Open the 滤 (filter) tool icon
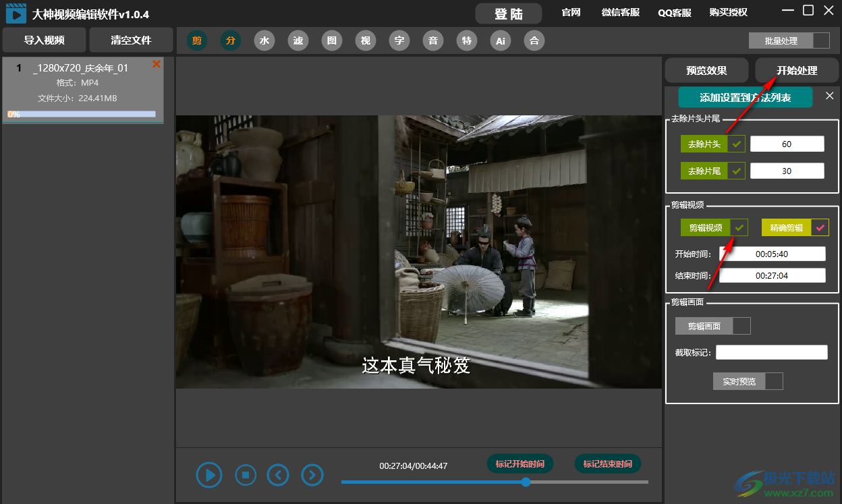The image size is (842, 504). point(298,40)
